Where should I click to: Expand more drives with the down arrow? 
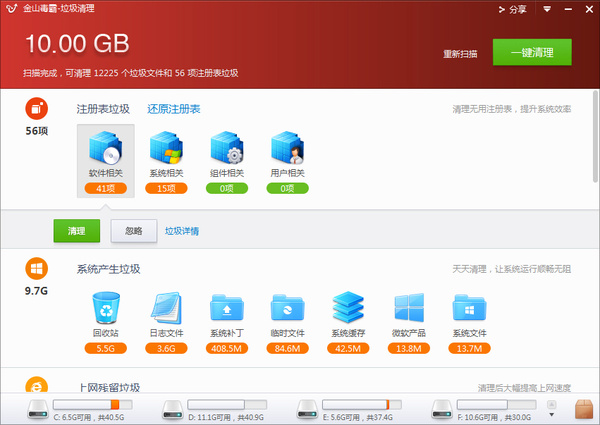pyautogui.click(x=551, y=415)
